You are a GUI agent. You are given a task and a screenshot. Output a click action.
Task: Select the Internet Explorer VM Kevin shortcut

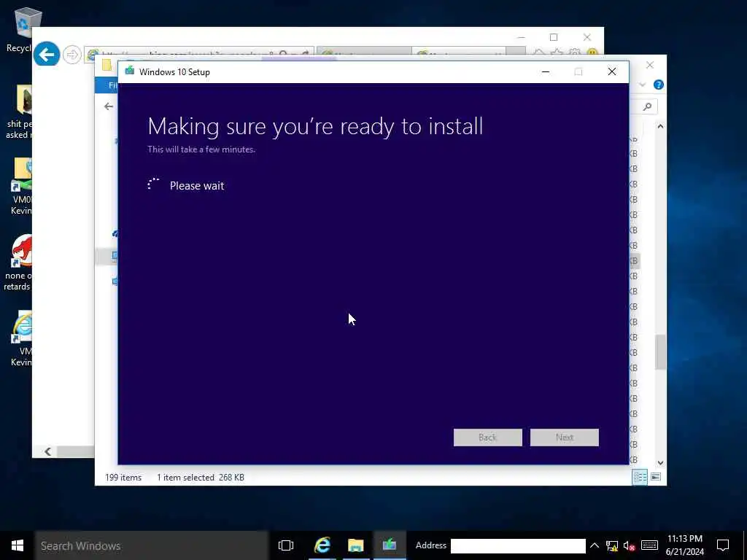(x=21, y=338)
